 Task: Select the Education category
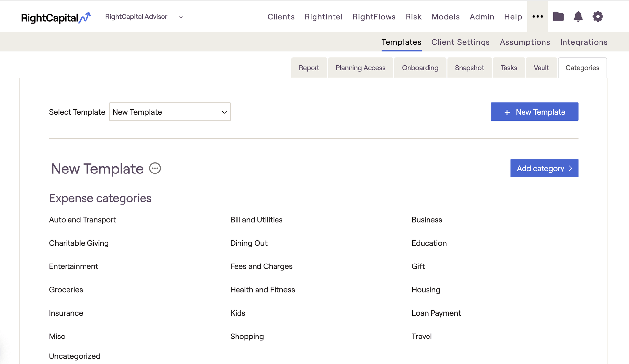[429, 243]
